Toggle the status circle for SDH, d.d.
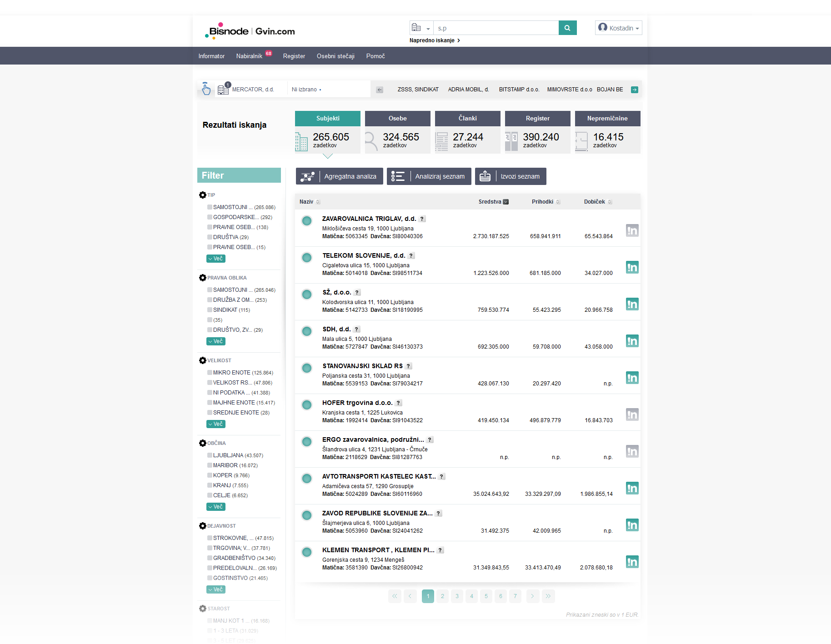This screenshot has width=831, height=644. pos(307,331)
